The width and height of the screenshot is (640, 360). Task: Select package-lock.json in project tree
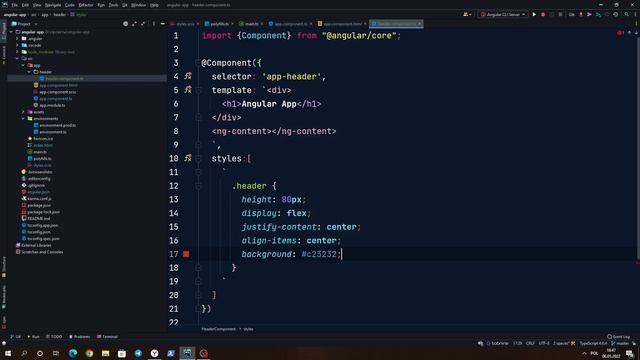tap(40, 212)
